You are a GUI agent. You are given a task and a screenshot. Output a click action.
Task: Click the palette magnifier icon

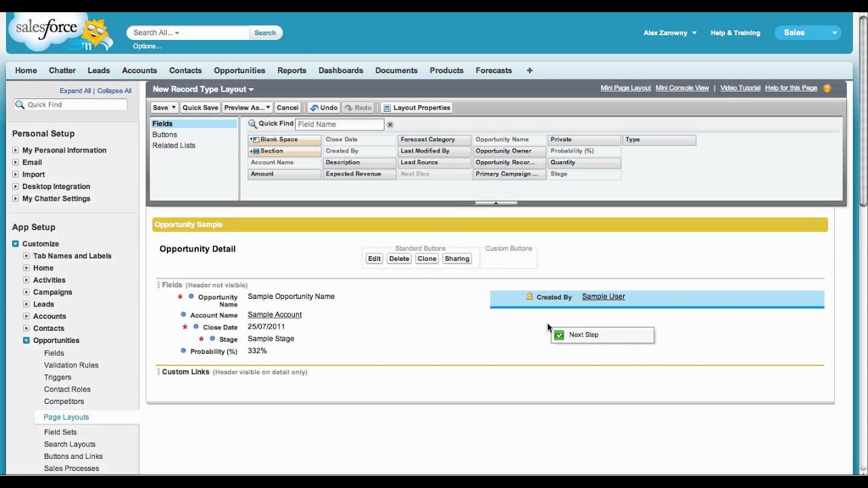point(252,124)
